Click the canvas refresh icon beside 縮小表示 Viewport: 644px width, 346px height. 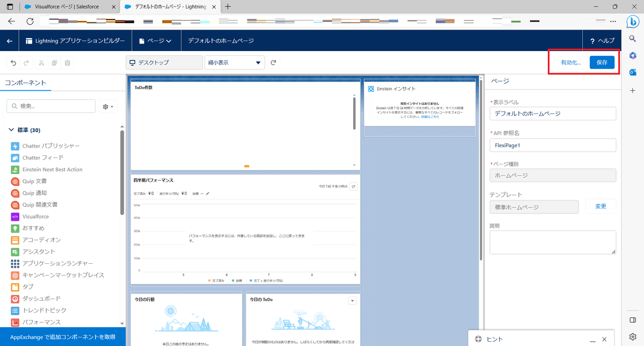coord(273,62)
